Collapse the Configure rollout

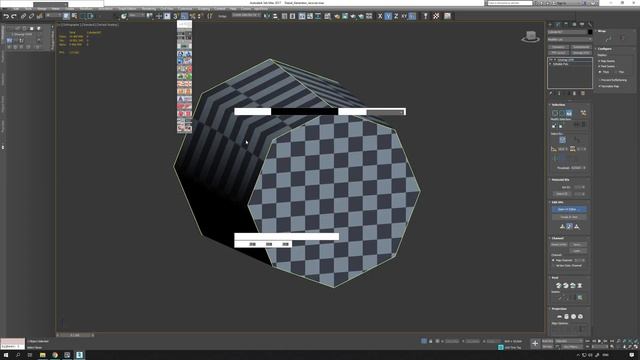[x=605, y=49]
